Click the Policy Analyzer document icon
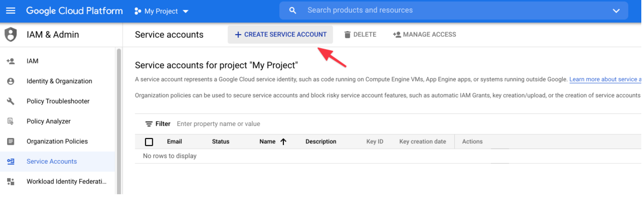Image resolution: width=644 pixels, height=214 pixels. (11, 121)
